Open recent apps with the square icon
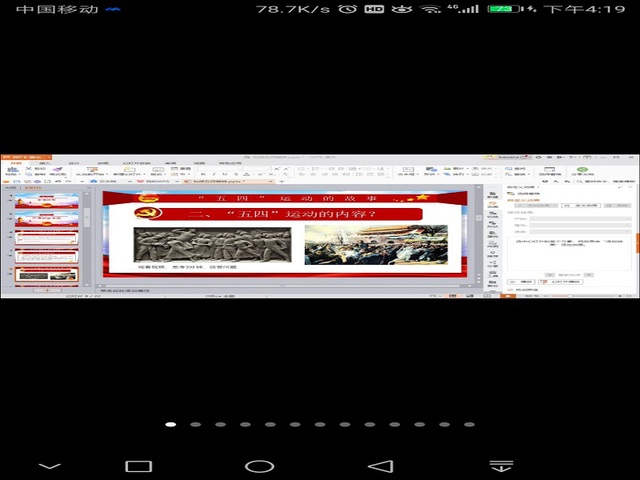This screenshot has height=480, width=640. coord(138,466)
